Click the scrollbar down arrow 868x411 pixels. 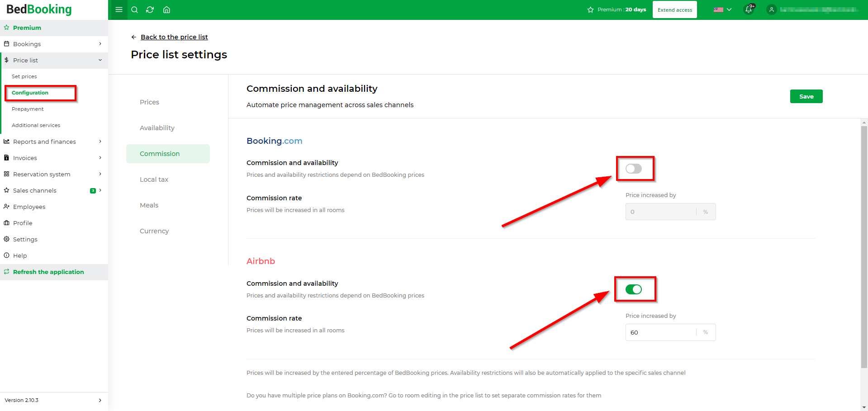coord(864,407)
